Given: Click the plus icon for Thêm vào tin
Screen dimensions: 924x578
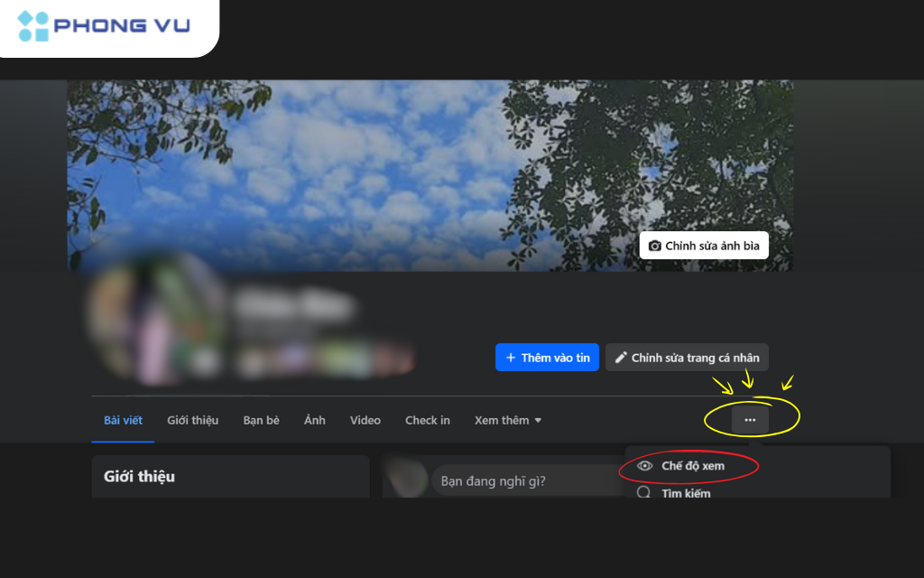Looking at the screenshot, I should [511, 358].
